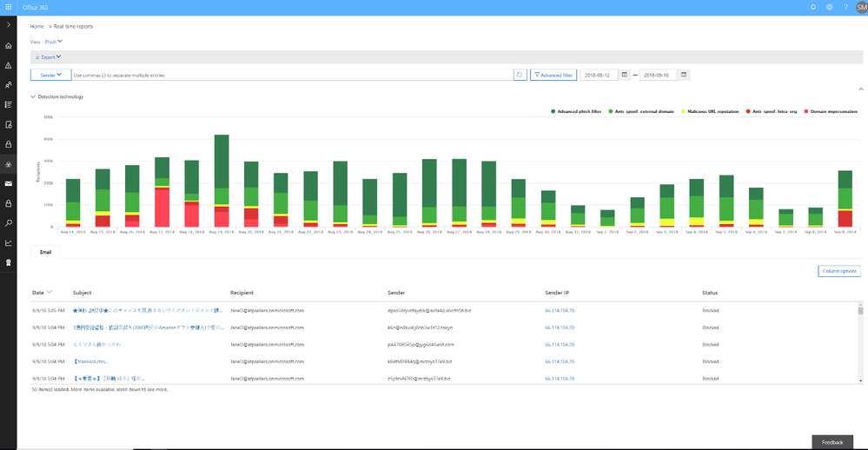
Task: Open Classifications list icon in sidebar
Action: pyautogui.click(x=9, y=104)
